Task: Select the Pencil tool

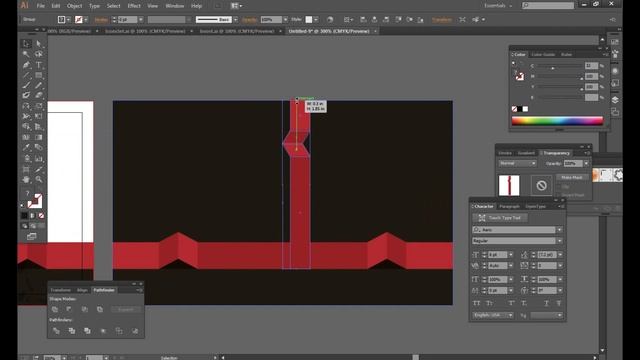Action: [x=39, y=85]
